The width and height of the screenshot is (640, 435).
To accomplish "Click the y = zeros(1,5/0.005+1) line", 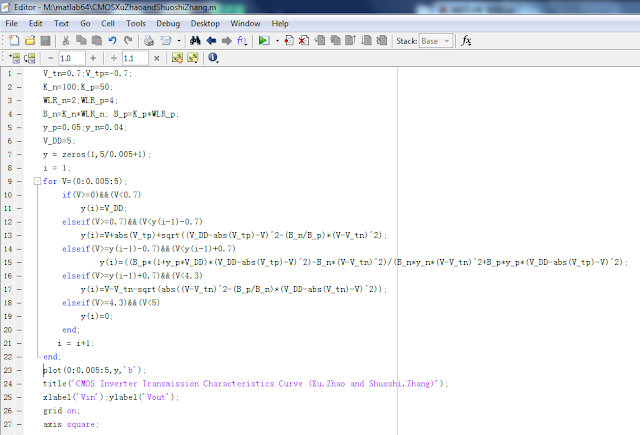I will point(97,154).
